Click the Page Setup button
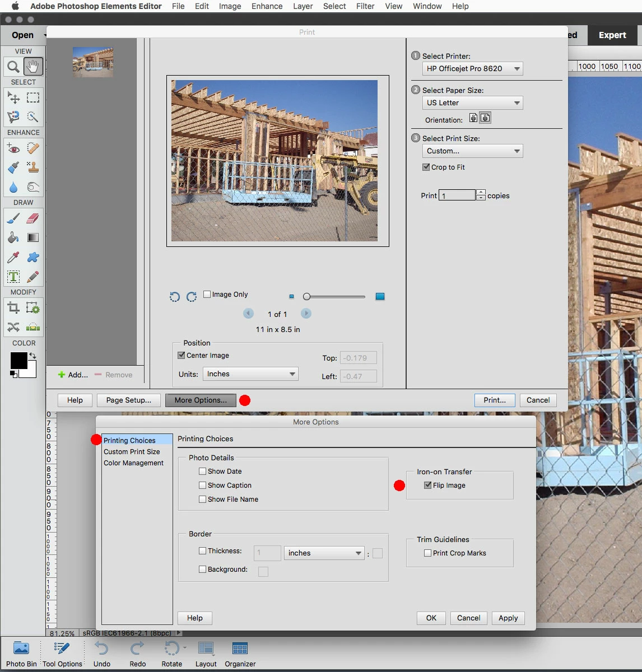 point(129,400)
